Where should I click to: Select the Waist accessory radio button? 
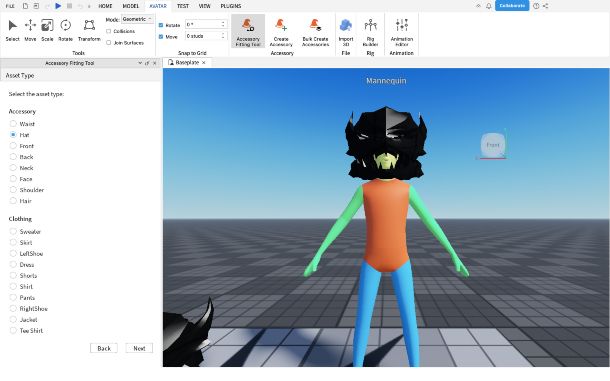click(x=13, y=124)
